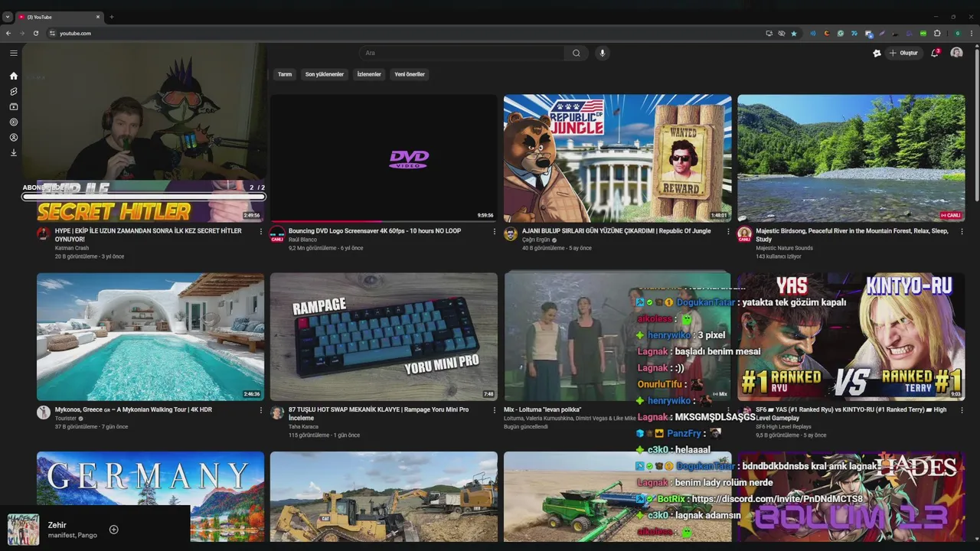This screenshot has width=980, height=551.
Task: Open Katman Crash channel link
Action: [72, 248]
